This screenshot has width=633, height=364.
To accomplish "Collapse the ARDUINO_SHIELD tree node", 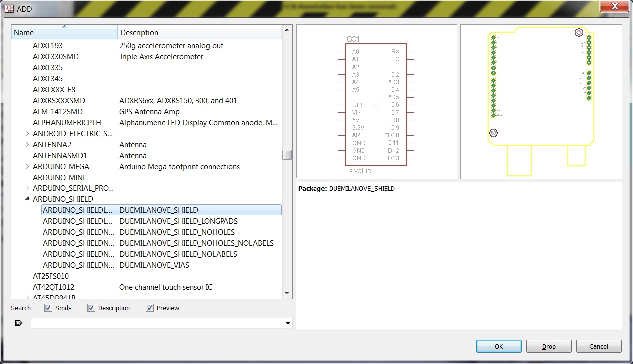I will point(27,199).
